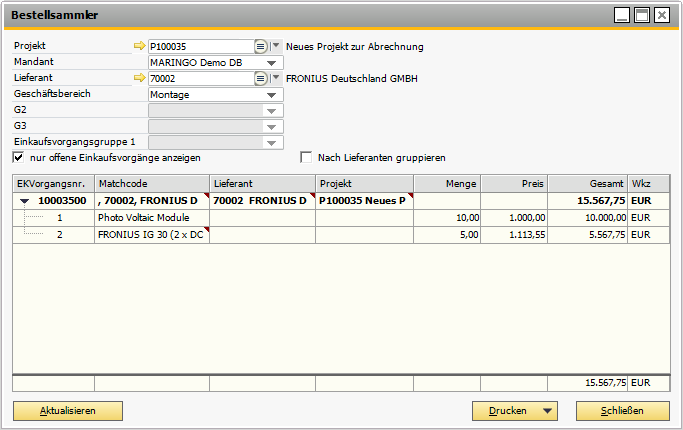The width and height of the screenshot is (683, 430).
Task: Click the link arrow next to Lieferant
Action: 139,78
